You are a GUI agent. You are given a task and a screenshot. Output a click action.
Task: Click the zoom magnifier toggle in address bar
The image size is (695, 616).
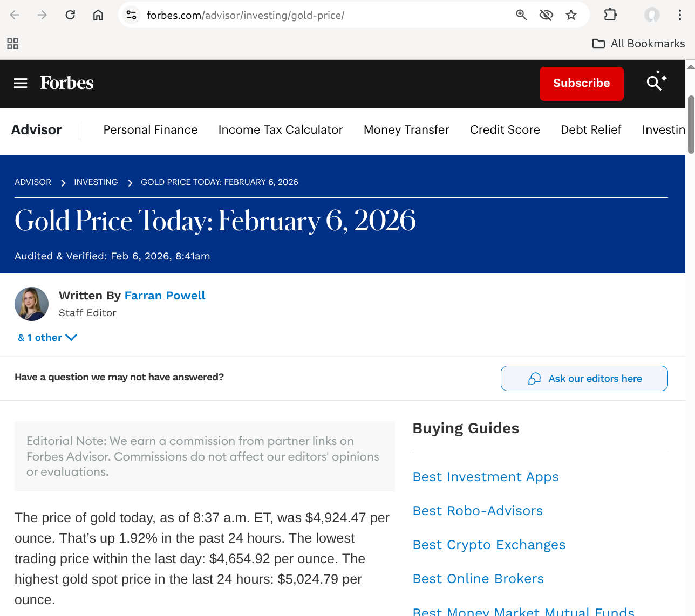tap(521, 15)
